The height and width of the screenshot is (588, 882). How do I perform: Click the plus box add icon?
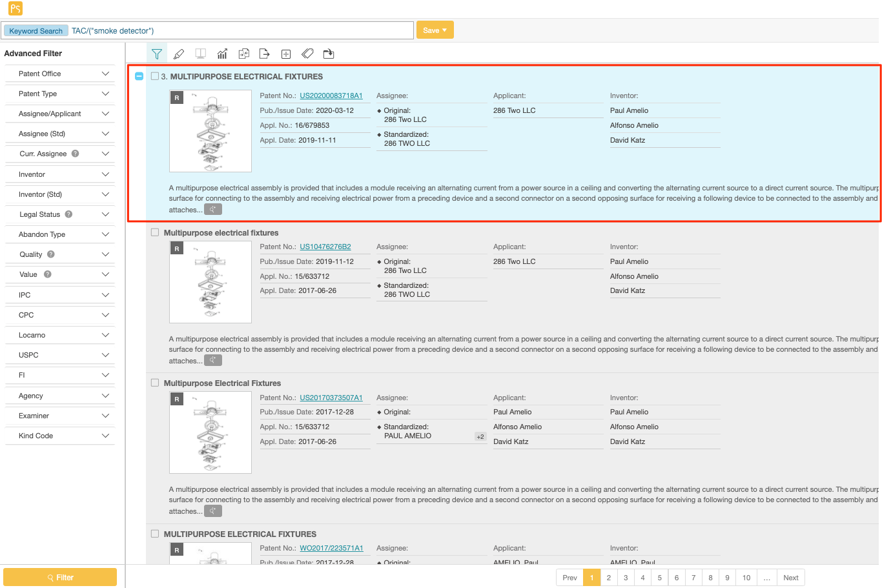coord(286,54)
